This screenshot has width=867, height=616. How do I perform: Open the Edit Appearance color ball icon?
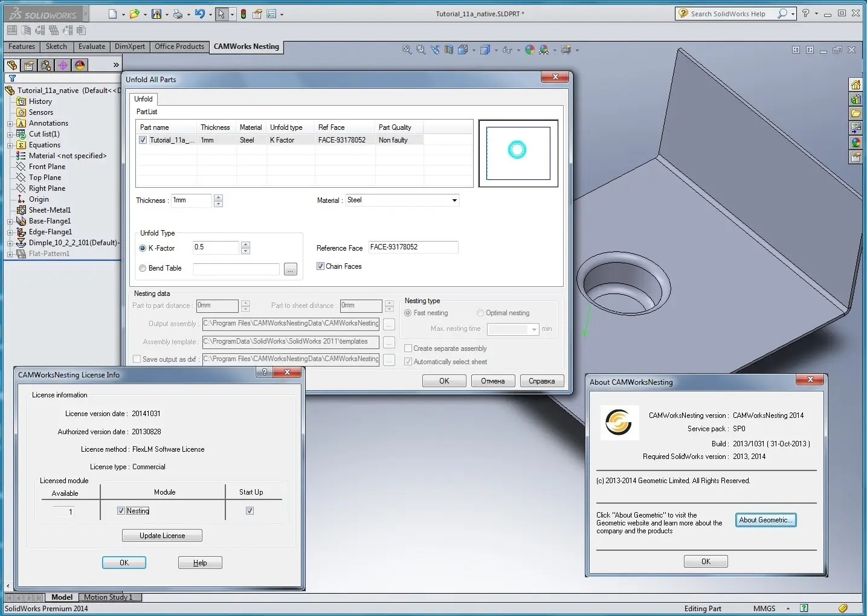pyautogui.click(x=530, y=50)
